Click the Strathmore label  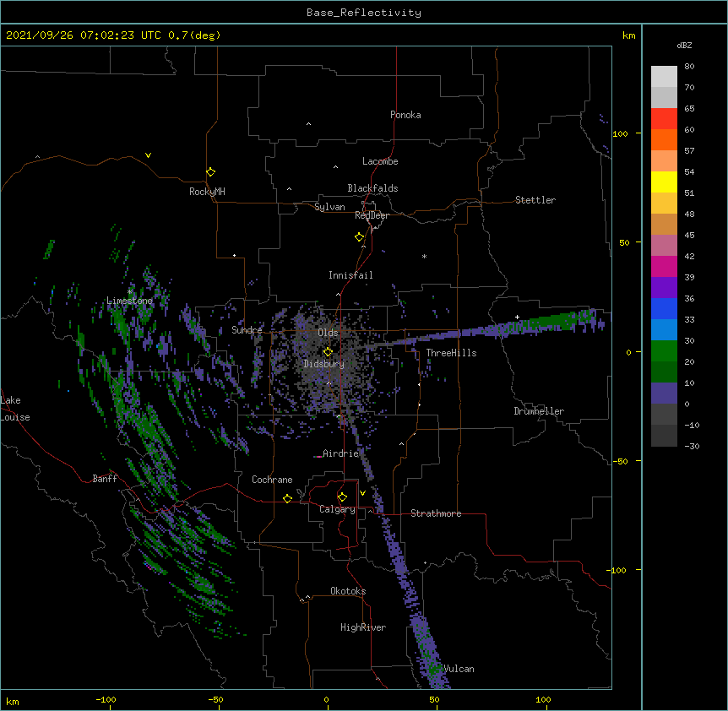pyautogui.click(x=436, y=513)
